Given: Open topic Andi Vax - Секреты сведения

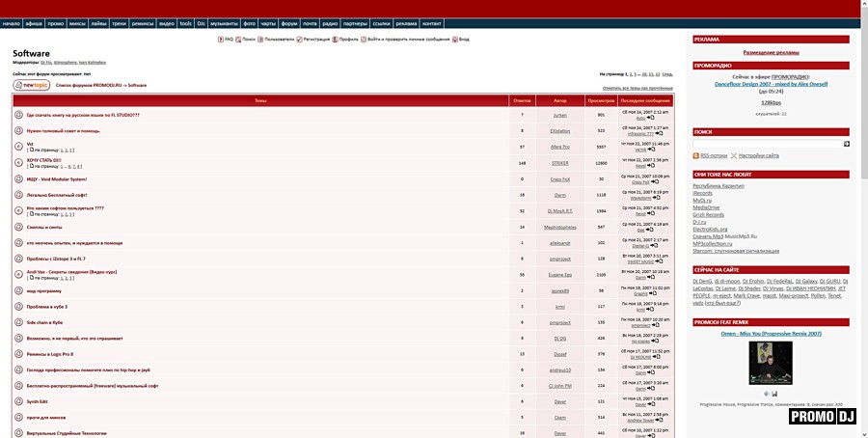Looking at the screenshot, I should 71,272.
